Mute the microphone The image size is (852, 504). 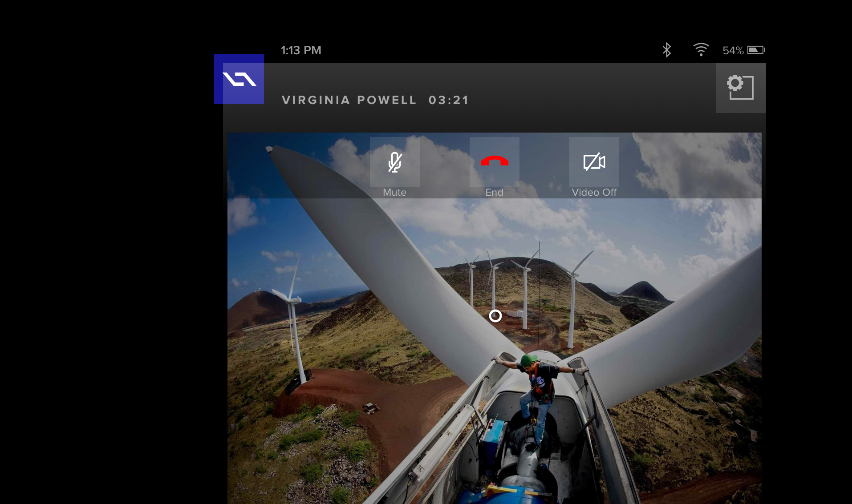pos(395,162)
